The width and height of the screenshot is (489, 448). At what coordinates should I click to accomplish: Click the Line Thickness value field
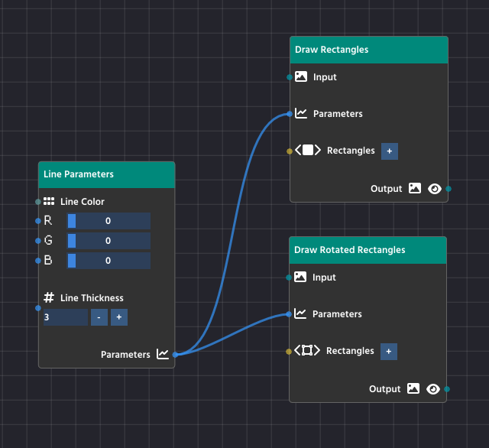point(66,317)
